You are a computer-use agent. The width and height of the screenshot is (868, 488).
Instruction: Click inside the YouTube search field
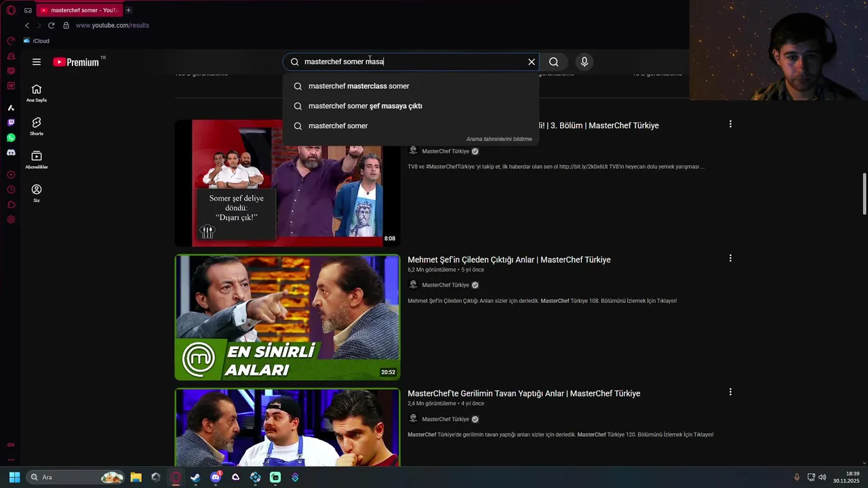click(410, 62)
